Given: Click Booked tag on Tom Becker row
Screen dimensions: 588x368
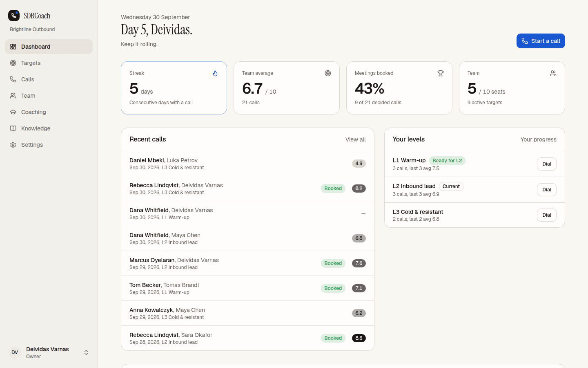Looking at the screenshot, I should coord(333,288).
